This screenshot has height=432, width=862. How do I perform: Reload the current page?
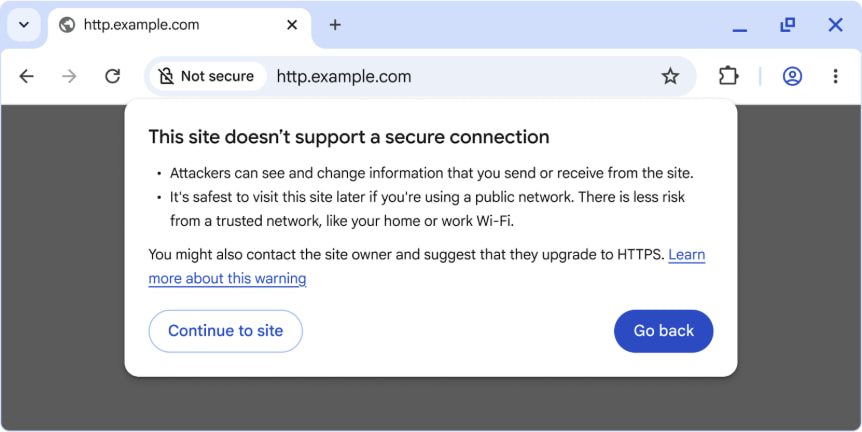[113, 76]
